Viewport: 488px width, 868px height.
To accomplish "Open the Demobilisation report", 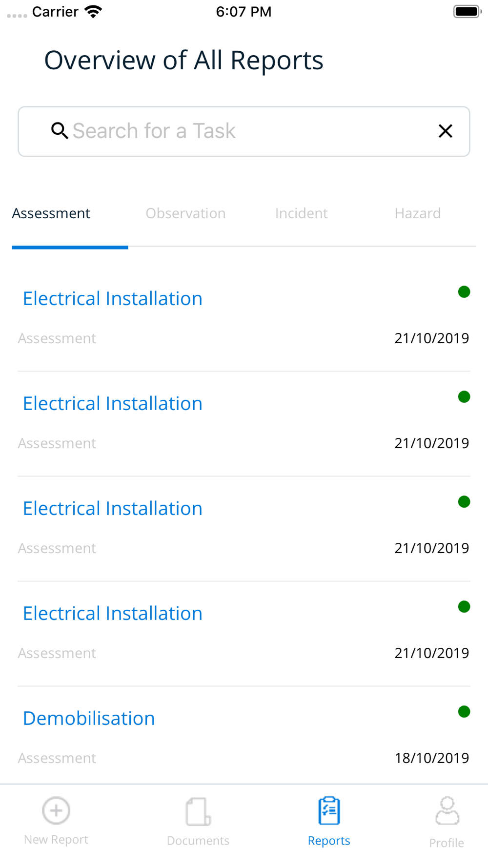I will coord(89,719).
